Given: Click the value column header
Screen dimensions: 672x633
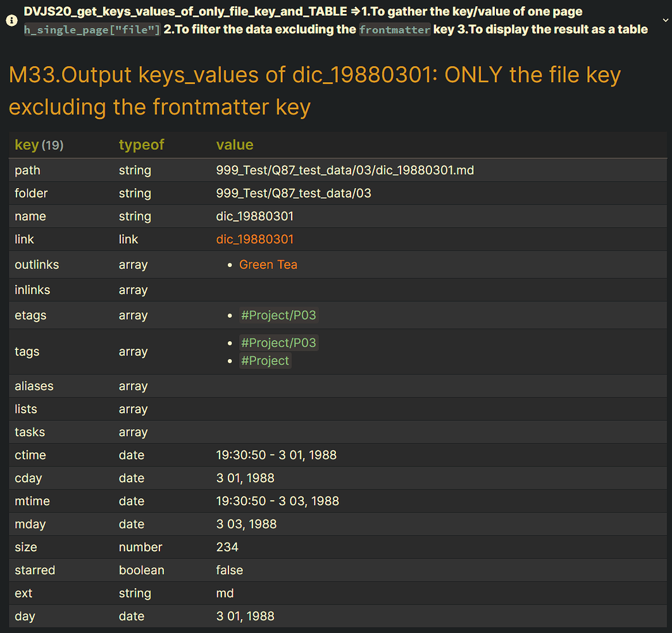Looking at the screenshot, I should (235, 144).
